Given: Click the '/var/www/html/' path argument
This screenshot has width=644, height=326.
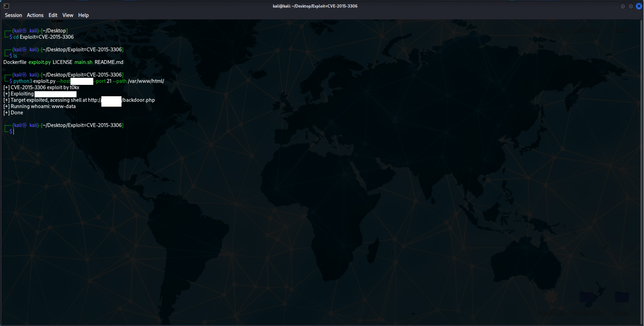Looking at the screenshot, I should click(146, 81).
